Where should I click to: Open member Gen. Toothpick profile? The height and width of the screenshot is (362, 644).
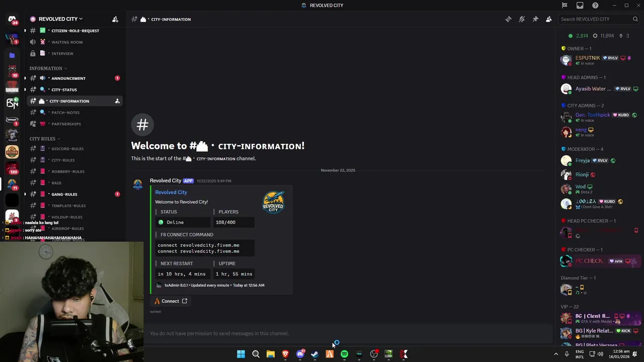(600, 117)
